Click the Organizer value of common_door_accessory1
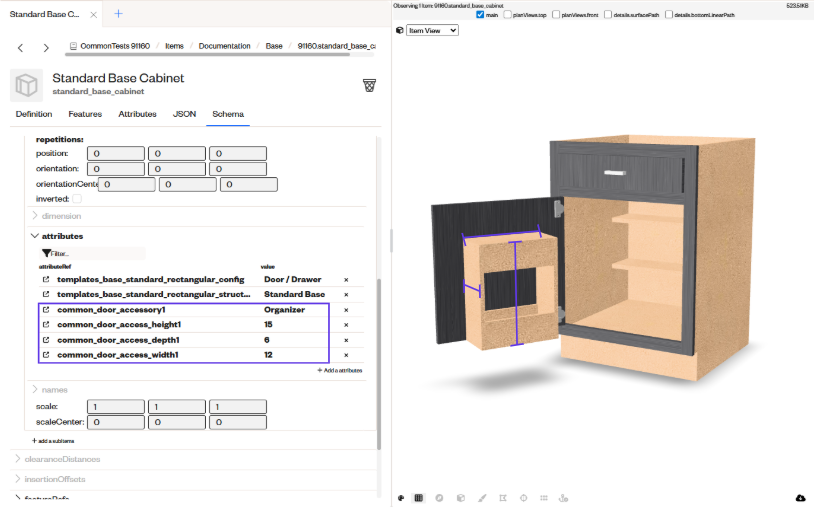This screenshot has height=517, width=815. (284, 310)
